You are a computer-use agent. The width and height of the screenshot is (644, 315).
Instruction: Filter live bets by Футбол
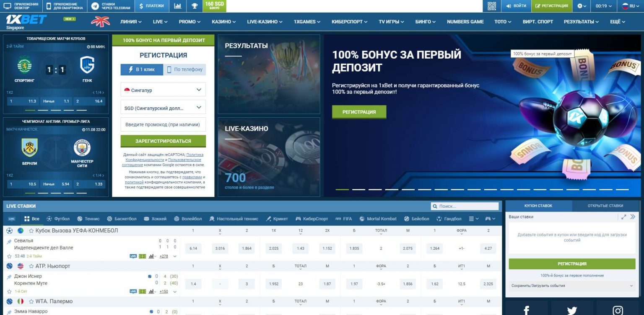(58, 219)
